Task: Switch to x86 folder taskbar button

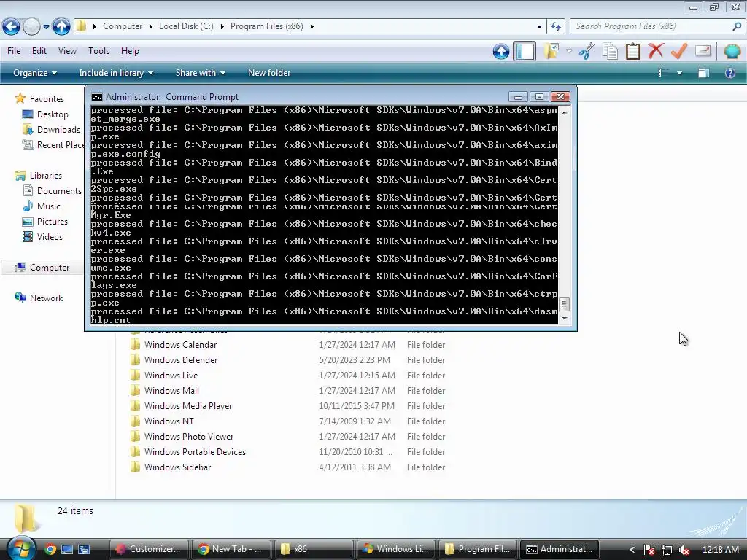Action: point(313,549)
